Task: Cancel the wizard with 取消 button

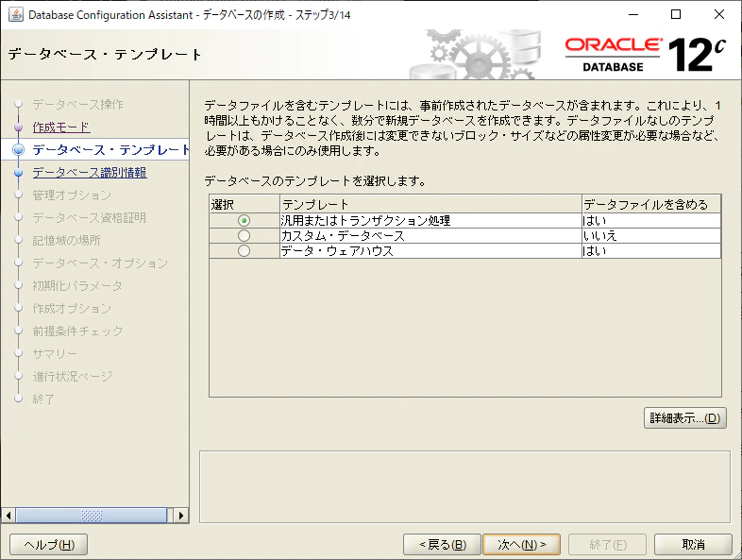Action: click(693, 544)
